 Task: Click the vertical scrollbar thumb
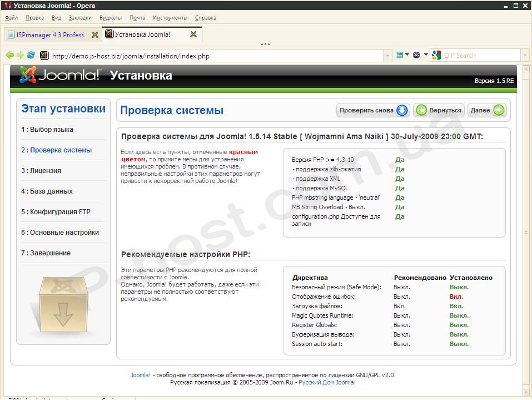click(526, 231)
